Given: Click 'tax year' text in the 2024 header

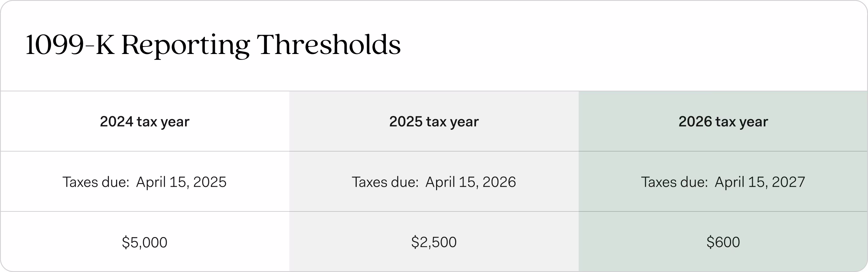Looking at the screenshot, I should (x=163, y=122).
